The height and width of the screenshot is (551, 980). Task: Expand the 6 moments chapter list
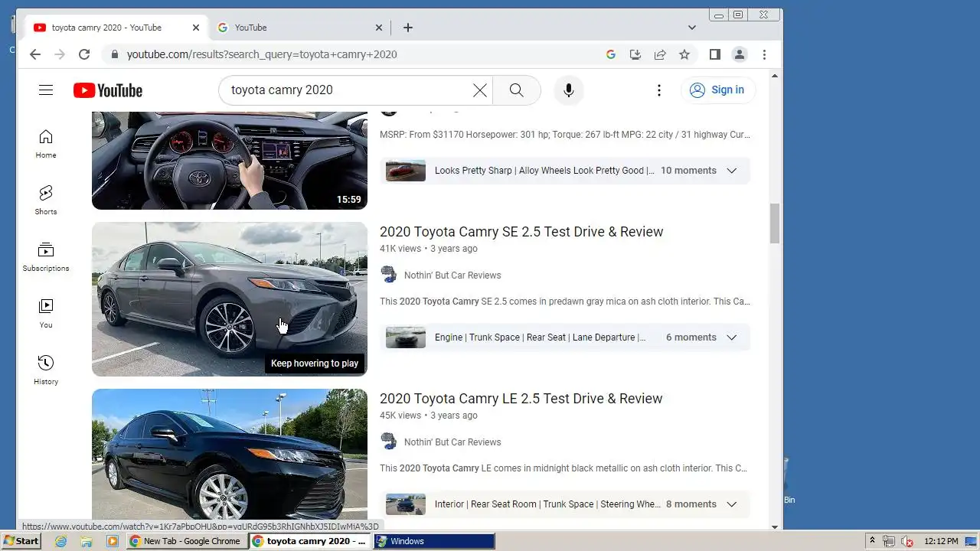click(x=731, y=337)
